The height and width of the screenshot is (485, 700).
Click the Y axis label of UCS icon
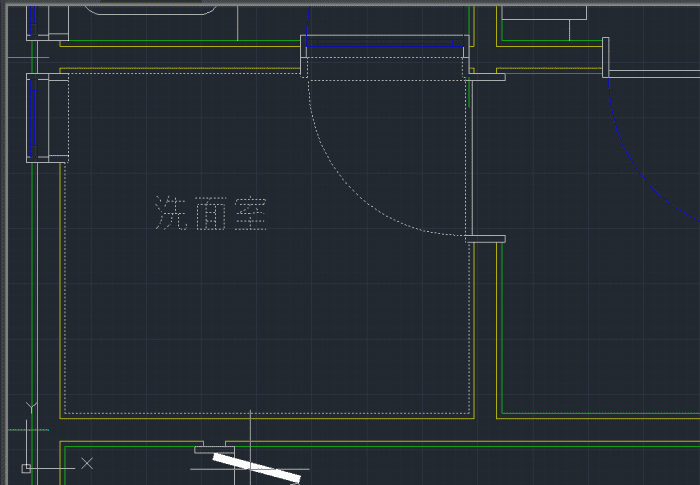pos(31,407)
